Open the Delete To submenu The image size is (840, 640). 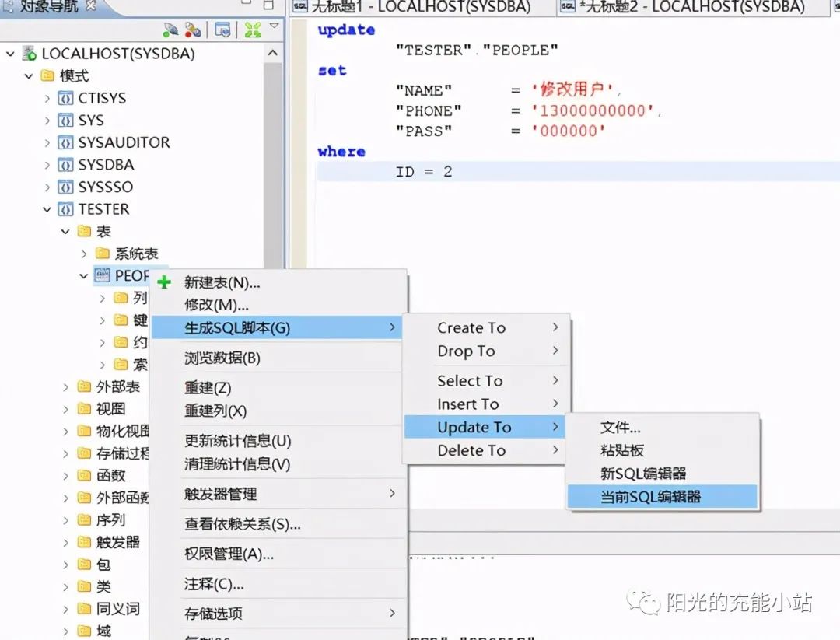click(x=485, y=450)
